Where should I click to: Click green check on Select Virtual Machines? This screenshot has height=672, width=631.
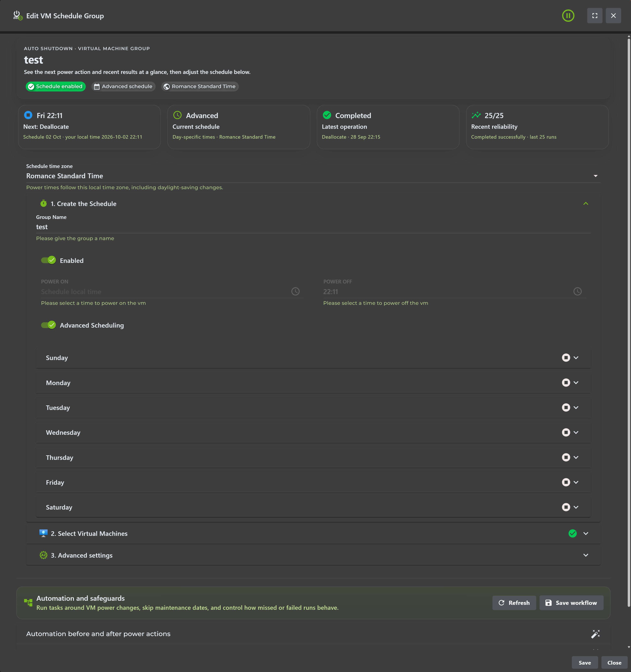(x=572, y=533)
